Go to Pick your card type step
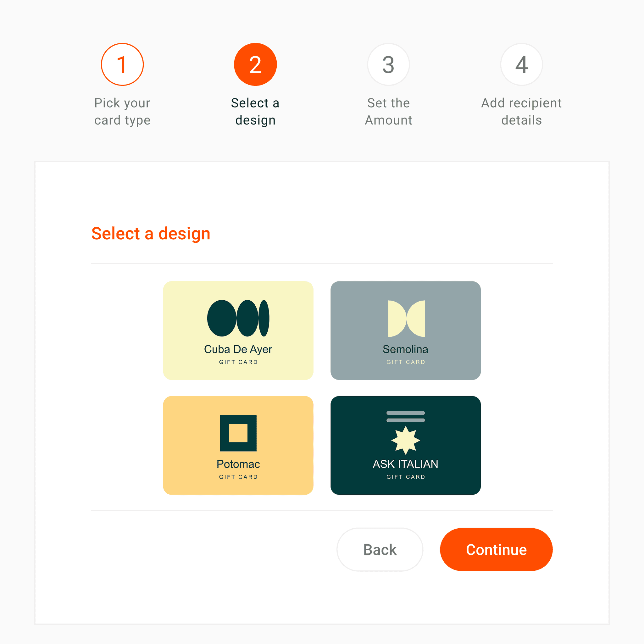The width and height of the screenshot is (644, 644). coord(122,111)
